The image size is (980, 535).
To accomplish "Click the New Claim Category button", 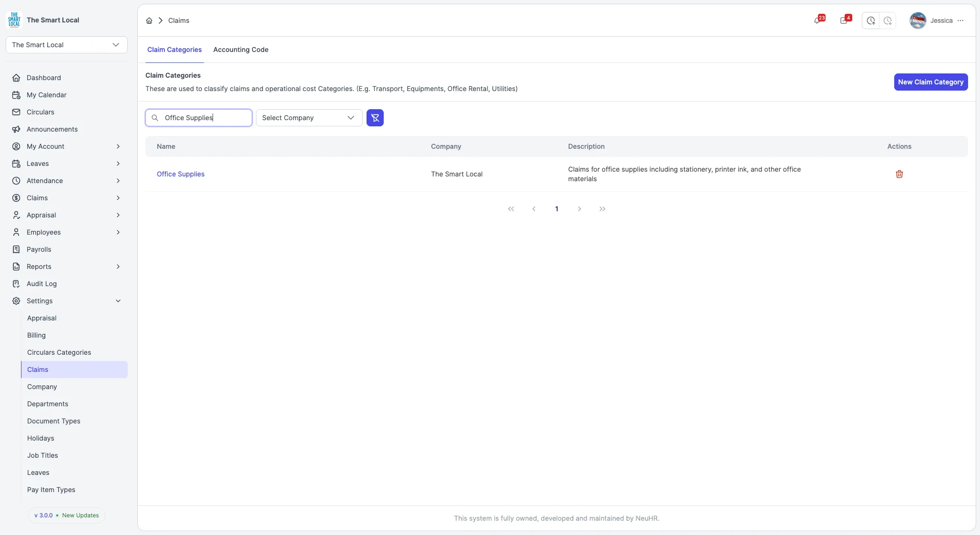I will tap(931, 82).
